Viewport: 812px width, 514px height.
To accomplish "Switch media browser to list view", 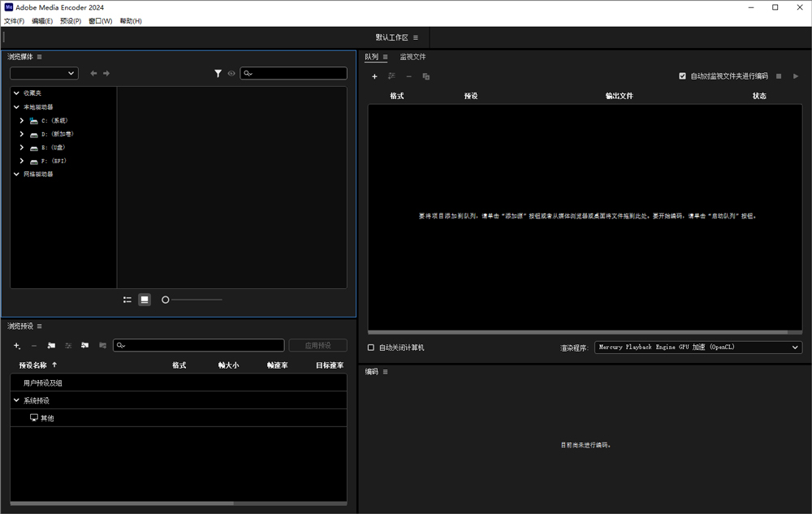I will point(127,300).
